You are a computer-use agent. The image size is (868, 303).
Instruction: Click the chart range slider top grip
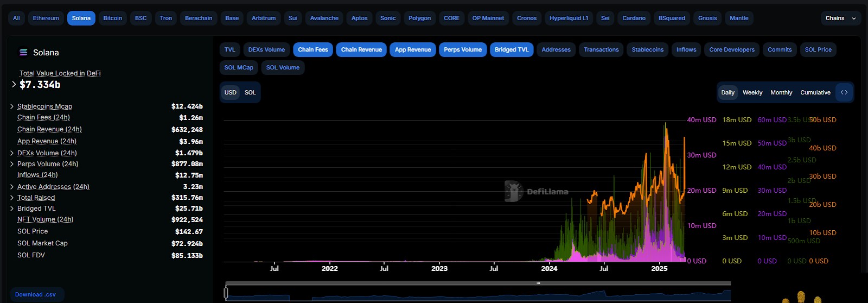click(538, 283)
